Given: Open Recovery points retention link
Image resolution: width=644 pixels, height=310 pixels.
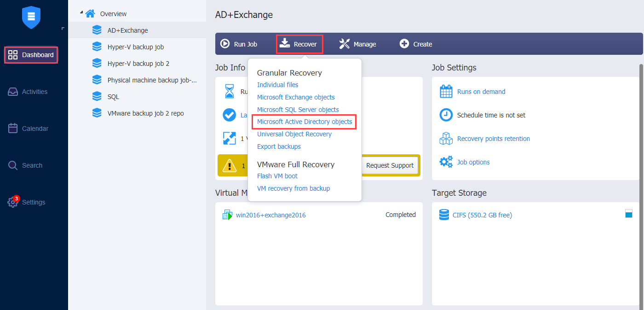Looking at the screenshot, I should [x=494, y=139].
